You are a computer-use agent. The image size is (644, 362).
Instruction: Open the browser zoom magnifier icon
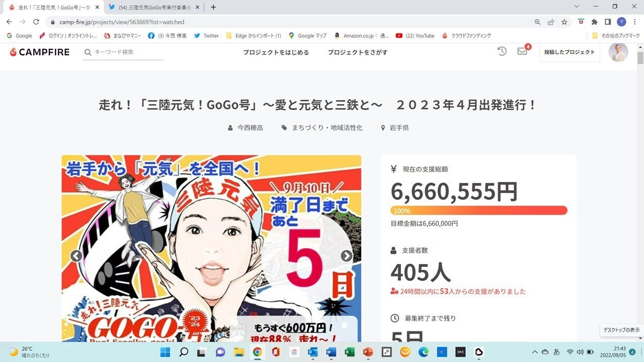point(537,22)
